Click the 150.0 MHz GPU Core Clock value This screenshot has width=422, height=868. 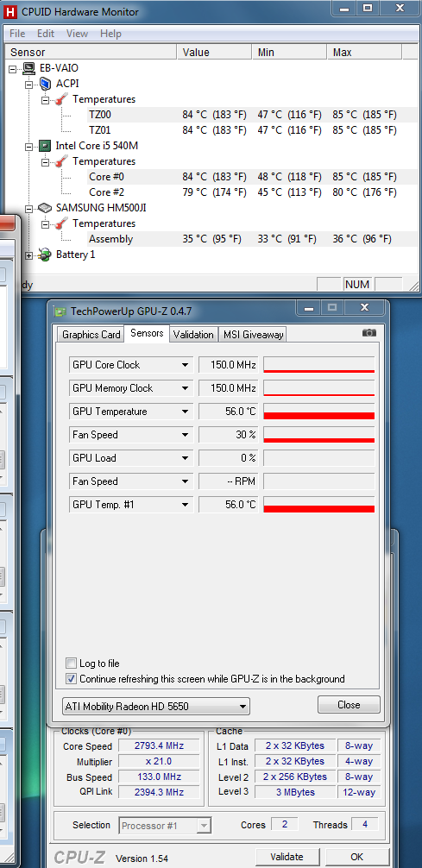pyautogui.click(x=228, y=365)
